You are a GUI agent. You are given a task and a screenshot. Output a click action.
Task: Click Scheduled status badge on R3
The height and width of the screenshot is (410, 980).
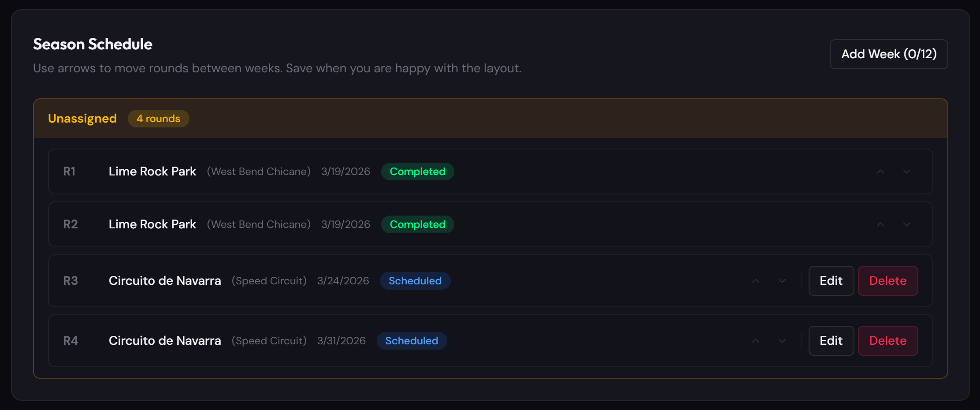[415, 281]
